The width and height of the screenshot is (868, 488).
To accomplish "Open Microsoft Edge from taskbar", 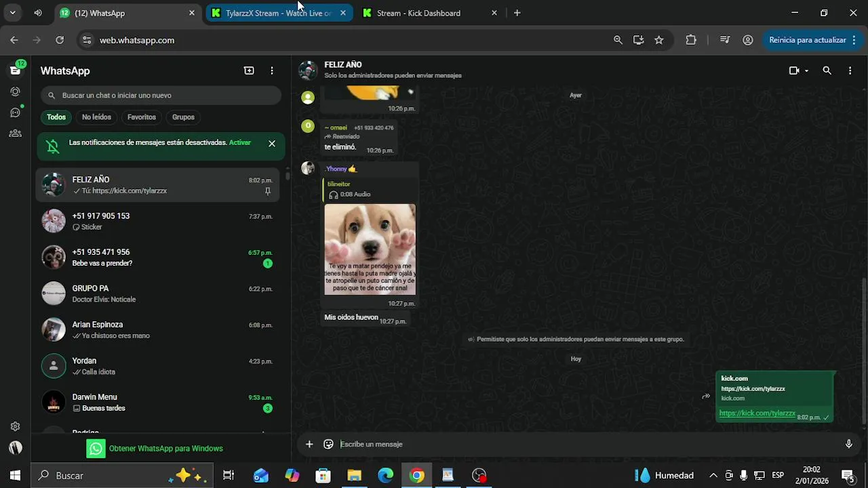I will 385,475.
